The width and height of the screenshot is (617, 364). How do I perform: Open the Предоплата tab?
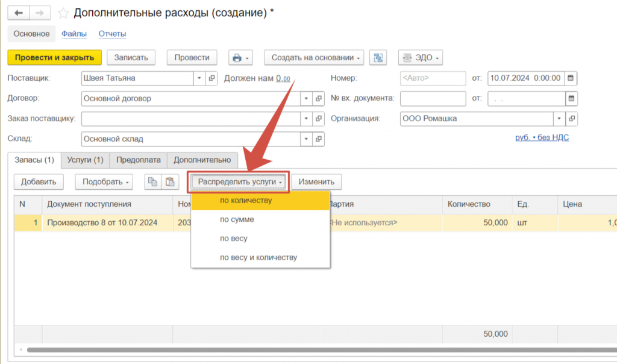(139, 160)
